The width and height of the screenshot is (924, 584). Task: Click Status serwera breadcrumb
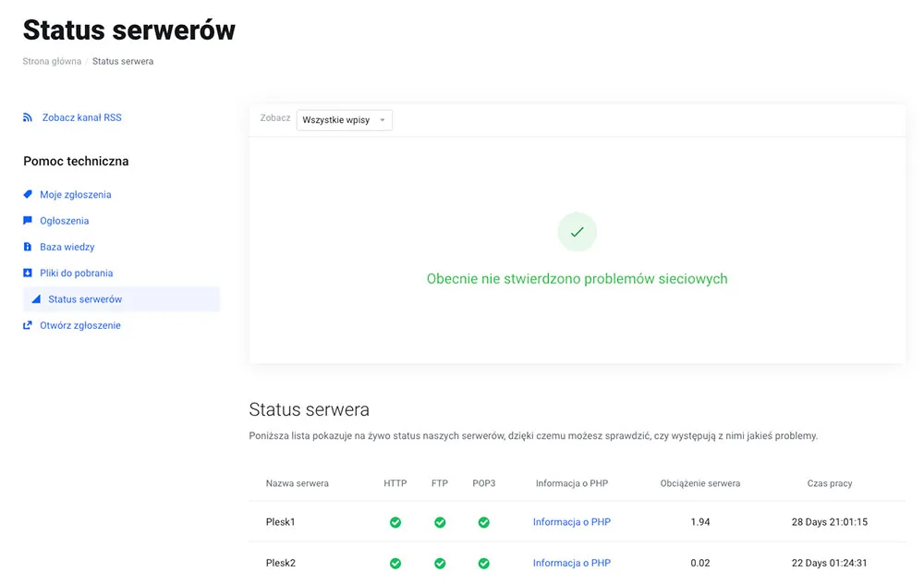(x=123, y=61)
